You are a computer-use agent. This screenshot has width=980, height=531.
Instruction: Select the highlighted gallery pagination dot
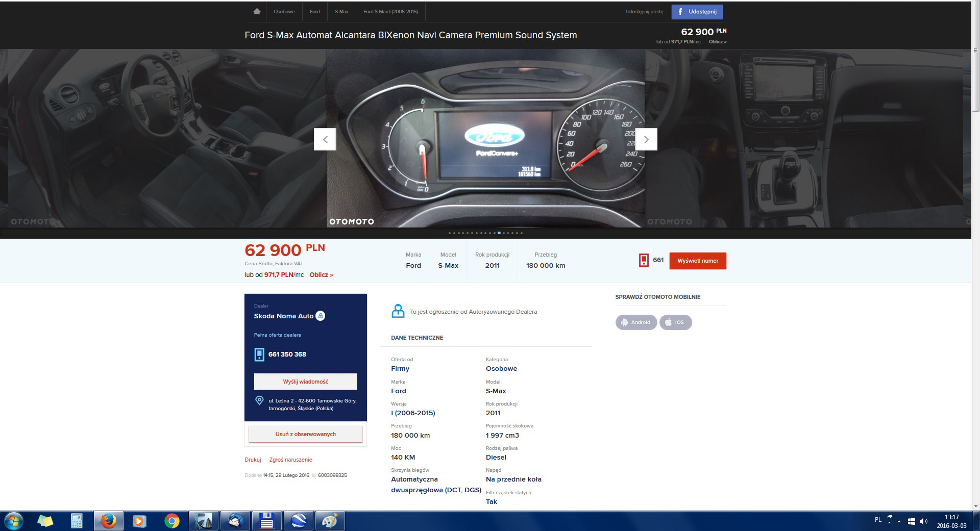[499, 233]
